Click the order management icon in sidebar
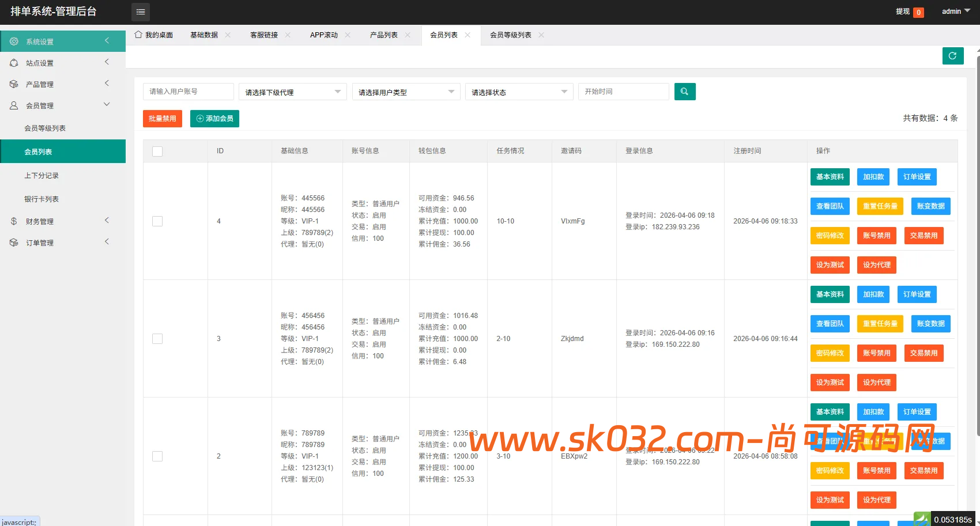This screenshot has height=526, width=980. (14, 243)
